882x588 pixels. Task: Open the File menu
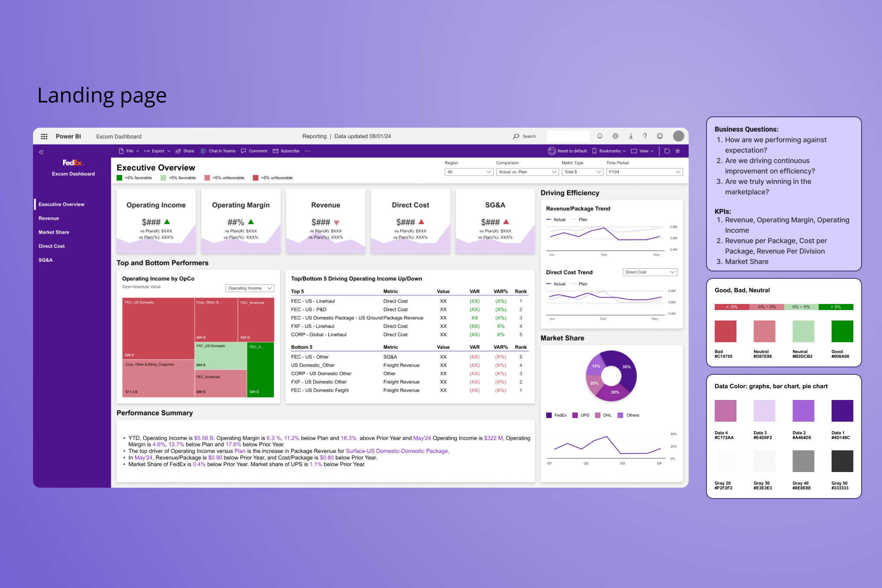pos(129,151)
